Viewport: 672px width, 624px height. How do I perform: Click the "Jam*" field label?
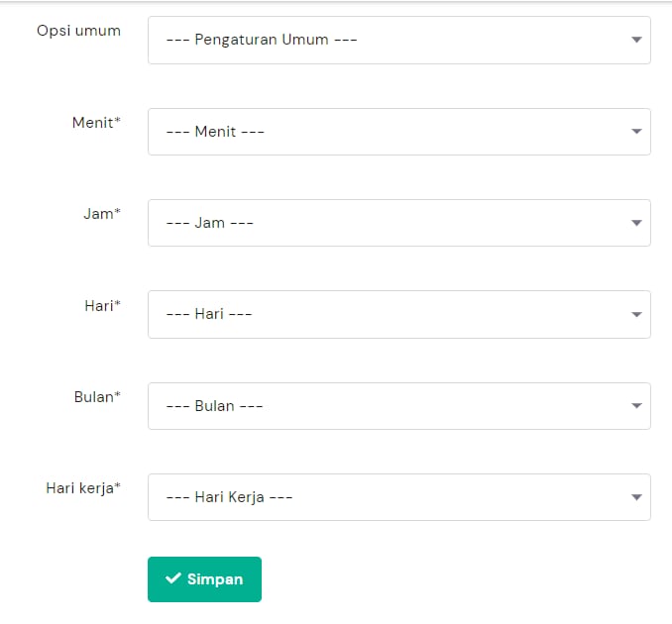tap(102, 214)
